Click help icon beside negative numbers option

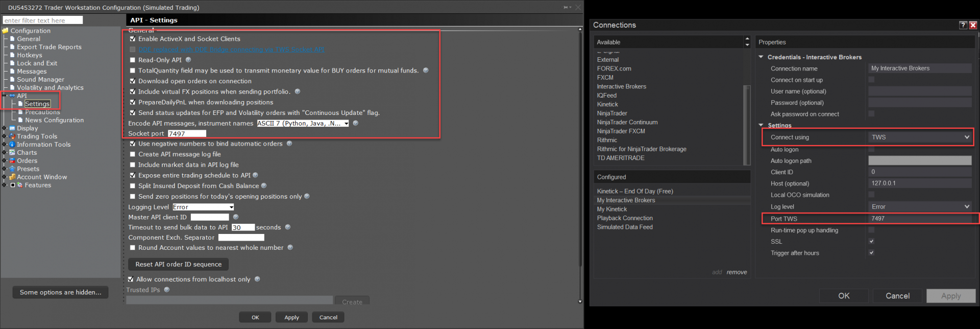[289, 144]
